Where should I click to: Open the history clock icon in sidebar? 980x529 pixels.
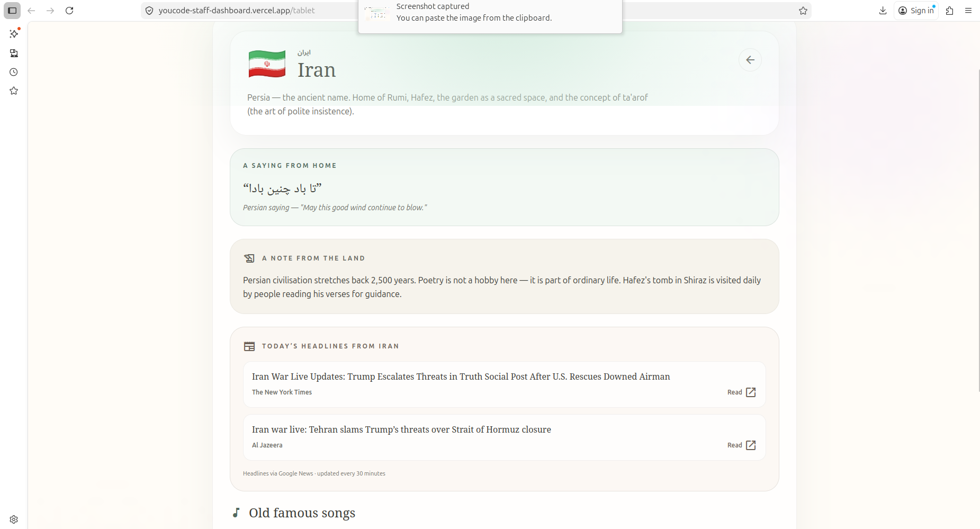click(14, 72)
